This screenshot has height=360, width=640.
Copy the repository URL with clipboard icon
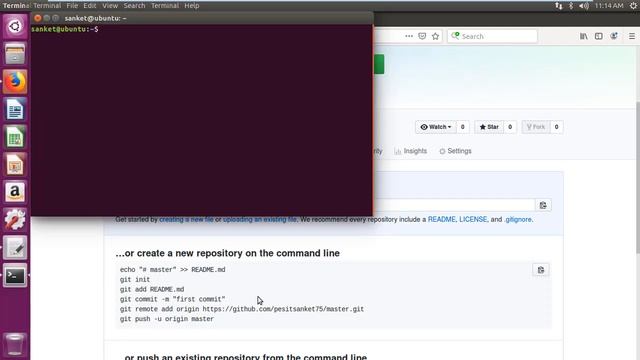pyautogui.click(x=543, y=205)
